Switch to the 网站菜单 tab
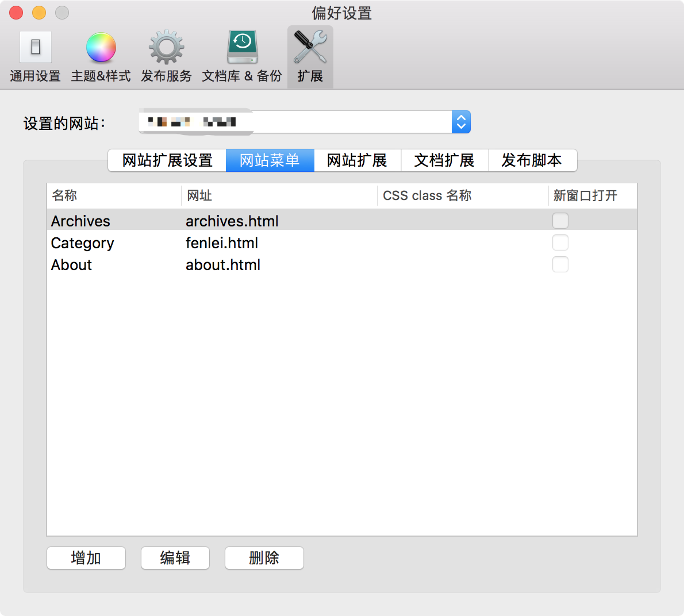Image resolution: width=684 pixels, height=616 pixels. (270, 160)
